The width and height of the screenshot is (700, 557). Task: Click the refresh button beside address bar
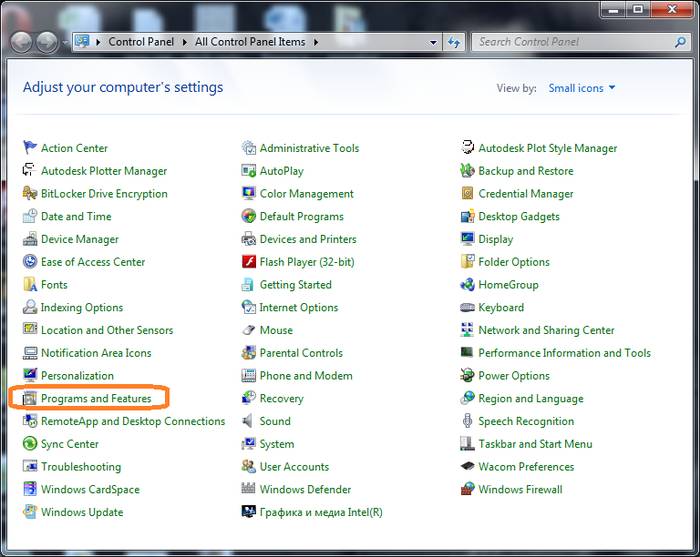point(455,42)
